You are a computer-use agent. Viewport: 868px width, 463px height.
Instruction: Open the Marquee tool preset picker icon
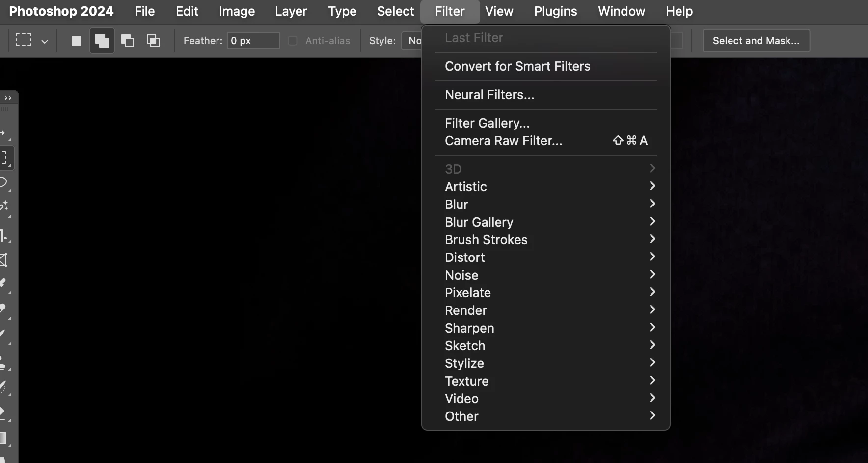[24, 40]
